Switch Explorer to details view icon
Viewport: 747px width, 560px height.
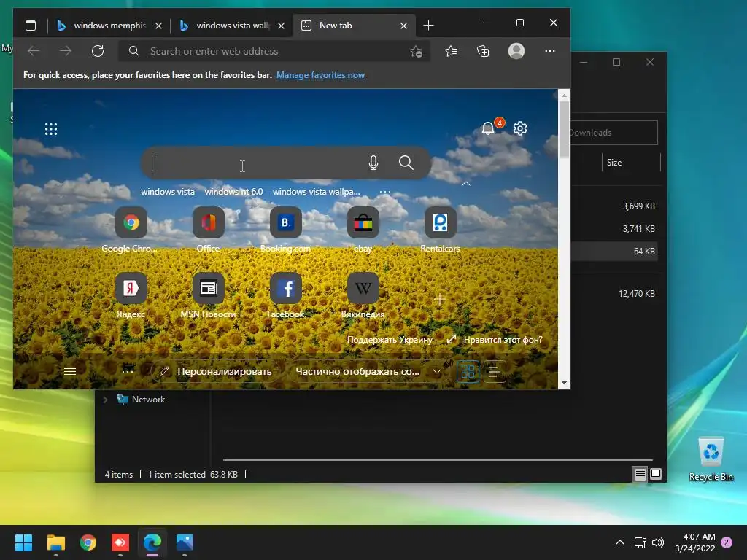coord(640,474)
